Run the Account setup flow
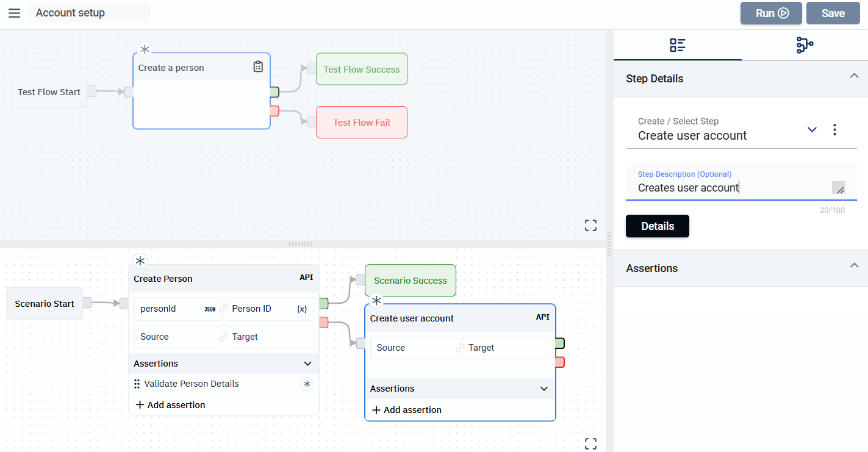868x452 pixels. point(770,13)
